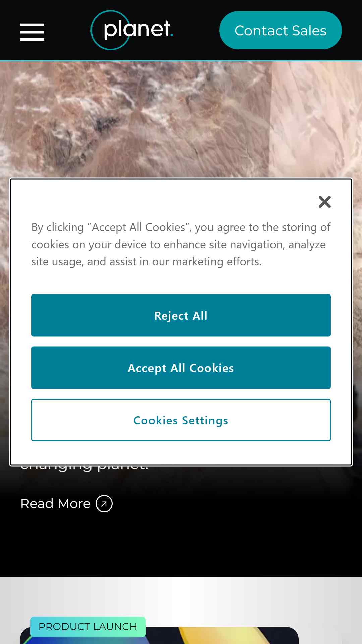Follow the Read More link text
The height and width of the screenshot is (644, 362).
point(56,504)
